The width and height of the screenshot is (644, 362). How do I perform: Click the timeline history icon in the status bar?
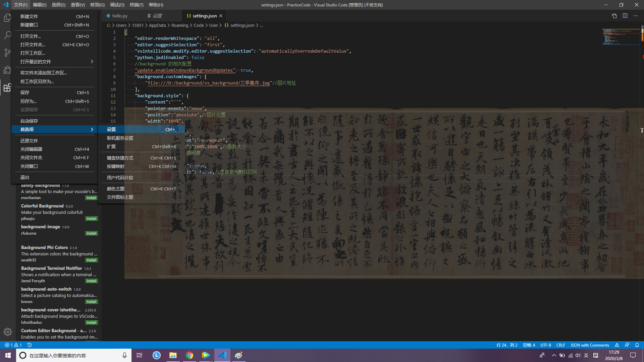30,345
